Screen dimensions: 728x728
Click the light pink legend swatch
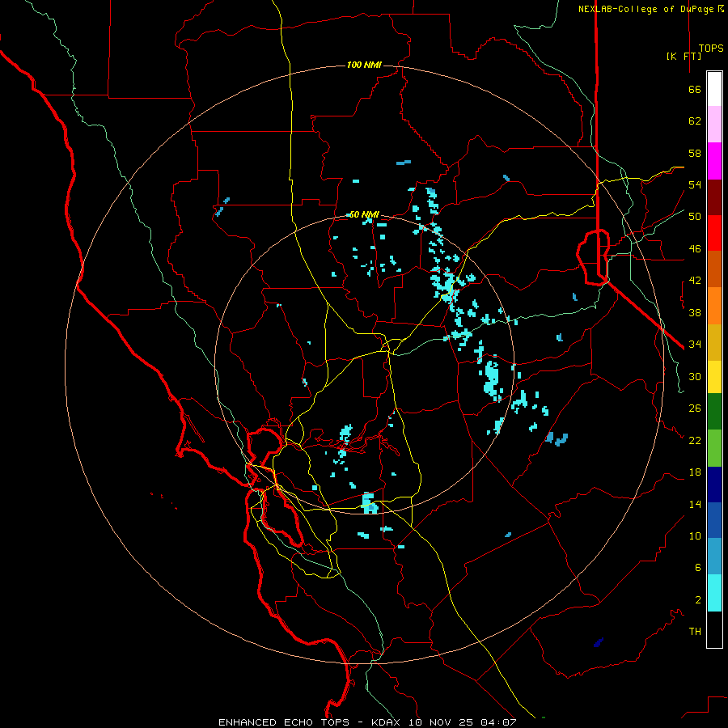tap(714, 124)
